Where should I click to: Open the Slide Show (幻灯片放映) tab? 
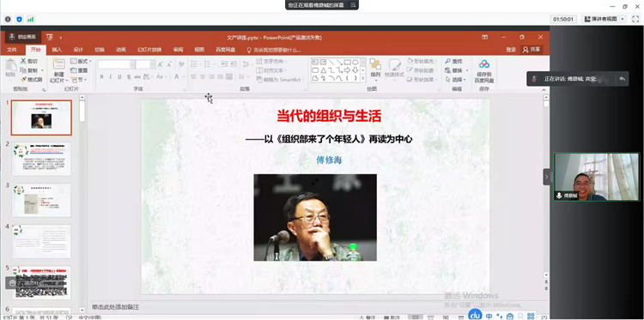tap(149, 50)
